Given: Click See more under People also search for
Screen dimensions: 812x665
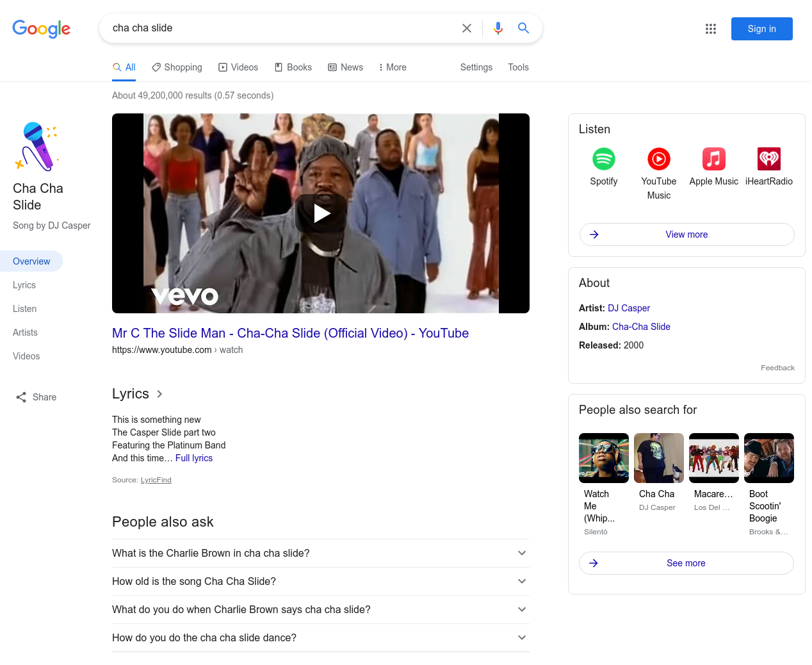Looking at the screenshot, I should point(686,563).
